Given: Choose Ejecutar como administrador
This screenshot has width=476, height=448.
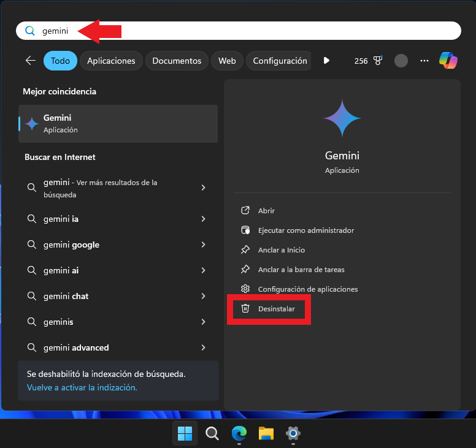Looking at the screenshot, I should pos(306,230).
